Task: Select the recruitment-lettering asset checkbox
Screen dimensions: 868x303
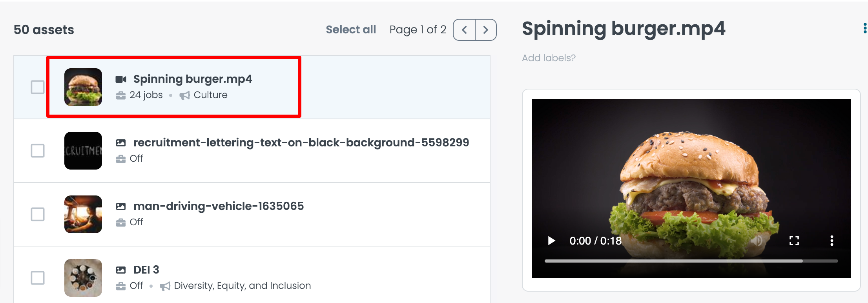Action: 38,151
